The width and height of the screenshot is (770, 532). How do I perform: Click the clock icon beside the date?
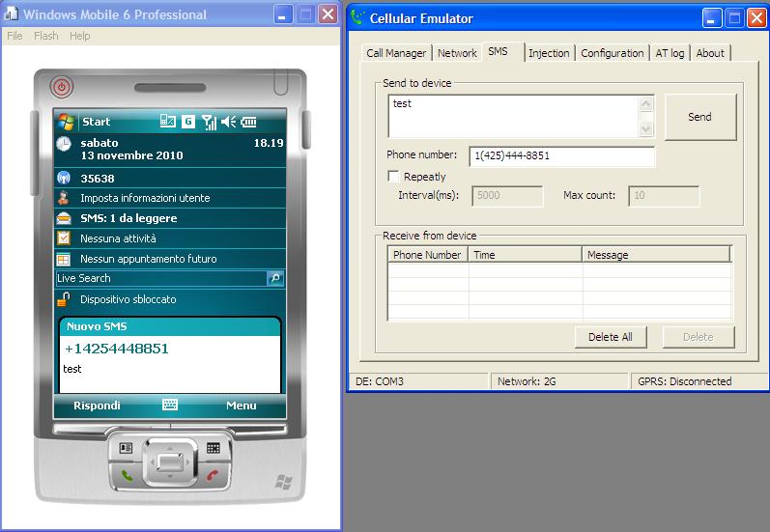click(64, 144)
